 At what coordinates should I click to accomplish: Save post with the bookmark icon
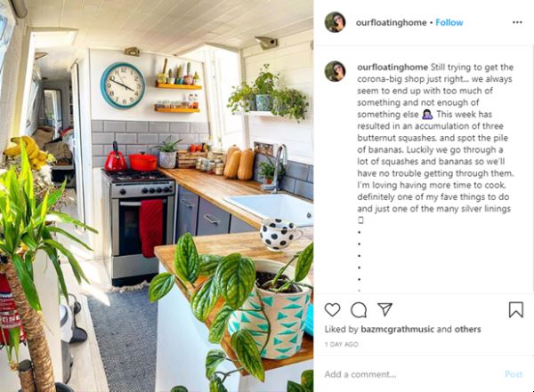(x=516, y=309)
